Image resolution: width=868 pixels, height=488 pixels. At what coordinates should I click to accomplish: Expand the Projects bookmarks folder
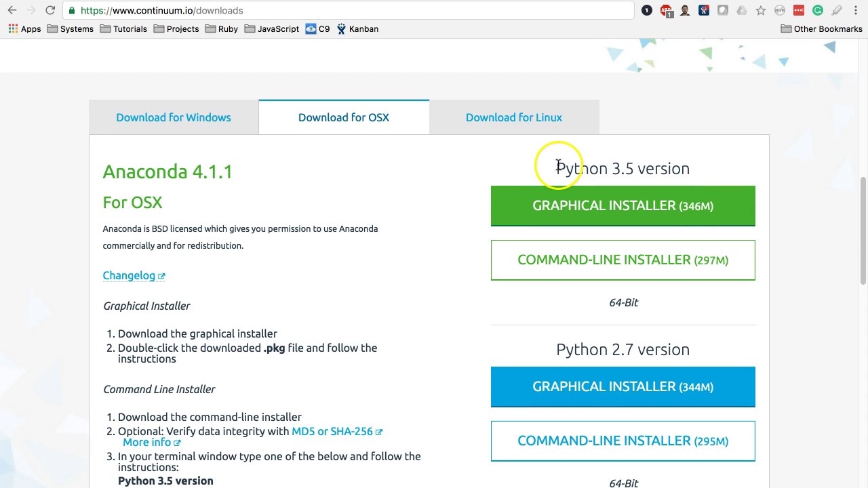tap(176, 29)
